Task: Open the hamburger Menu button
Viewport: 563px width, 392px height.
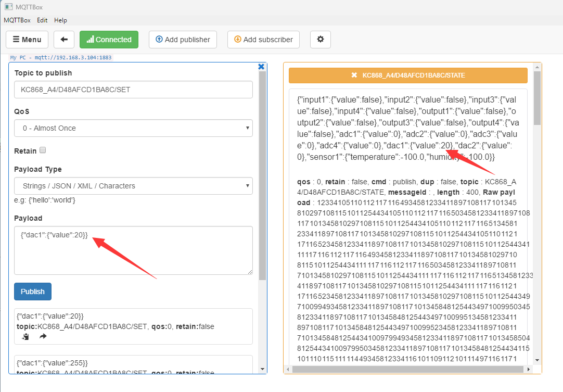Action: tap(27, 40)
